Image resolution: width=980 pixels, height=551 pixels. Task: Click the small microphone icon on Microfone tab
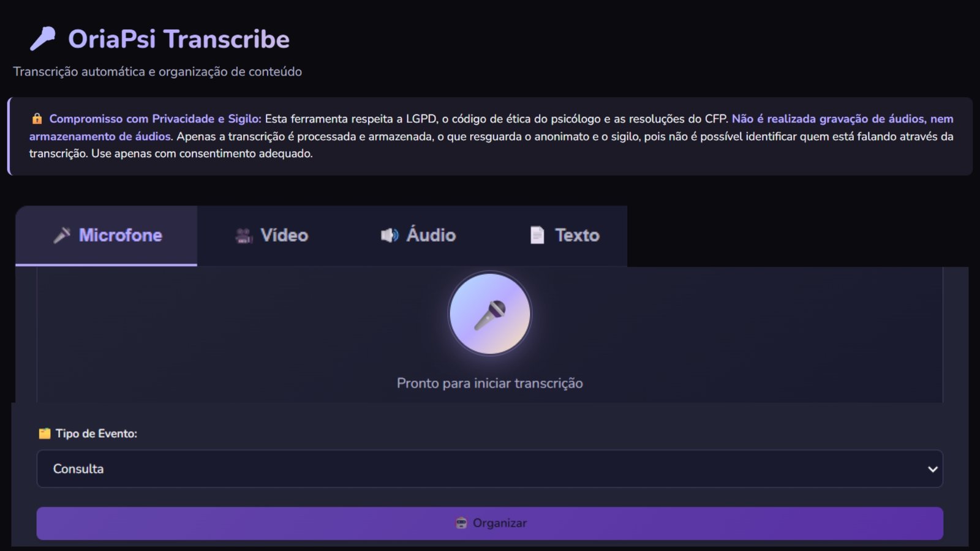click(62, 235)
